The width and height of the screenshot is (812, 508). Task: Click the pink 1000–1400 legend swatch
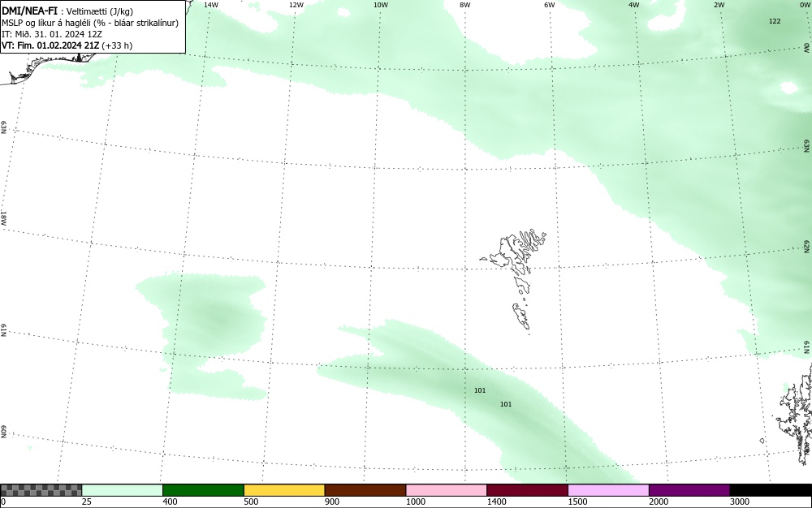tap(447, 490)
